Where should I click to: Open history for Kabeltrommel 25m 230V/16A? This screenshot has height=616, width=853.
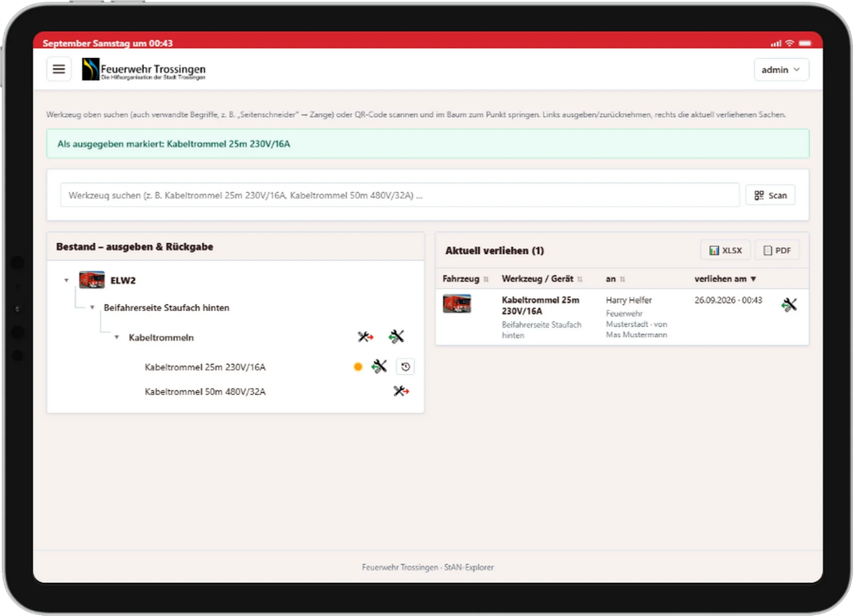pos(405,367)
